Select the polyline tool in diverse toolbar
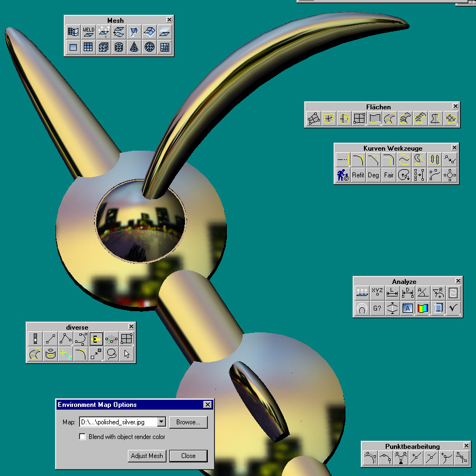 pyautogui.click(x=66, y=339)
